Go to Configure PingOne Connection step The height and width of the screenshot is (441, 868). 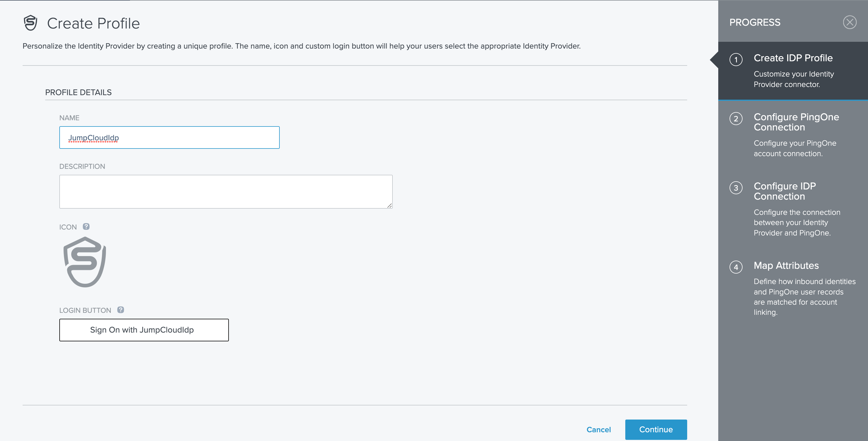pyautogui.click(x=796, y=122)
